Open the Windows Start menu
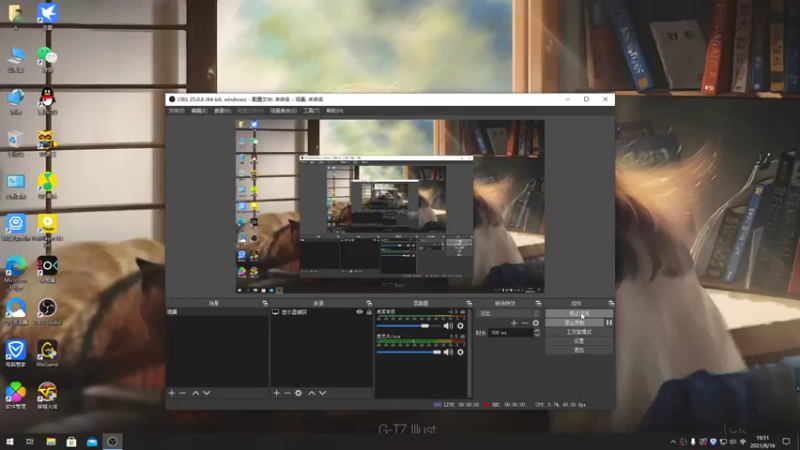 [x=10, y=441]
